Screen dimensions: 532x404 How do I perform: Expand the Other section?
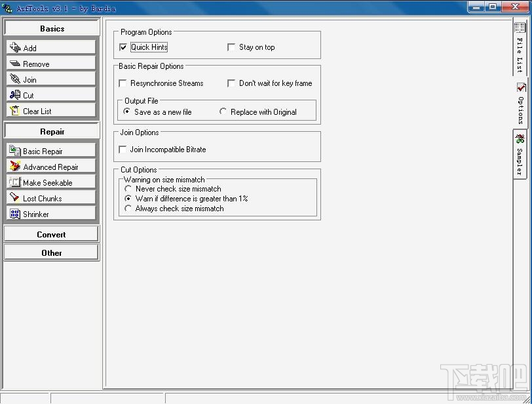coord(51,252)
